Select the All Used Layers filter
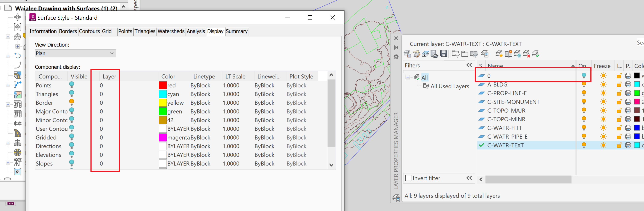 click(450, 86)
